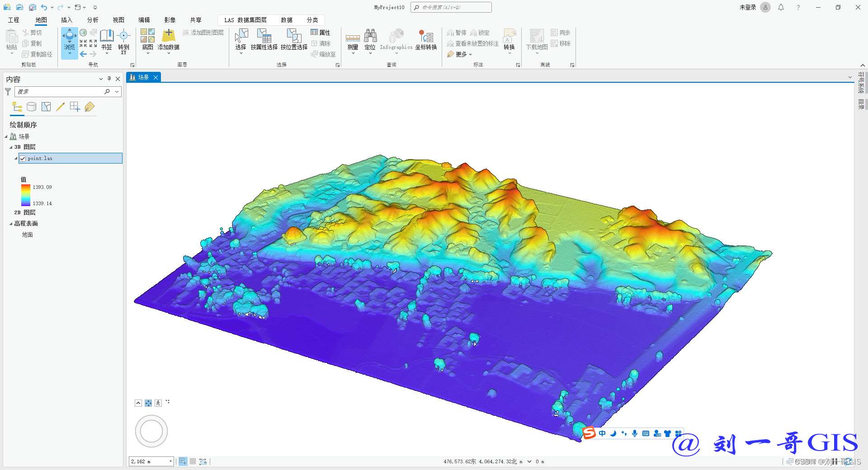Click the 属性 attributes button
Viewport: 868px width, 470px height.
pos(321,33)
